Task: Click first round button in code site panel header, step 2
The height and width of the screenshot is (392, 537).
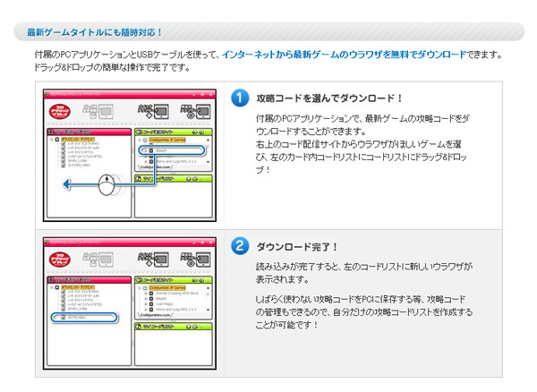Action: click(194, 280)
